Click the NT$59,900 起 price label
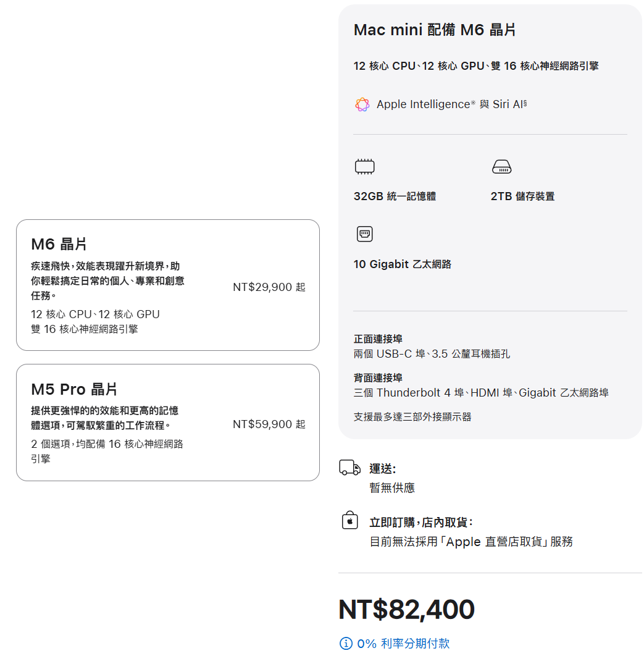 coord(269,424)
